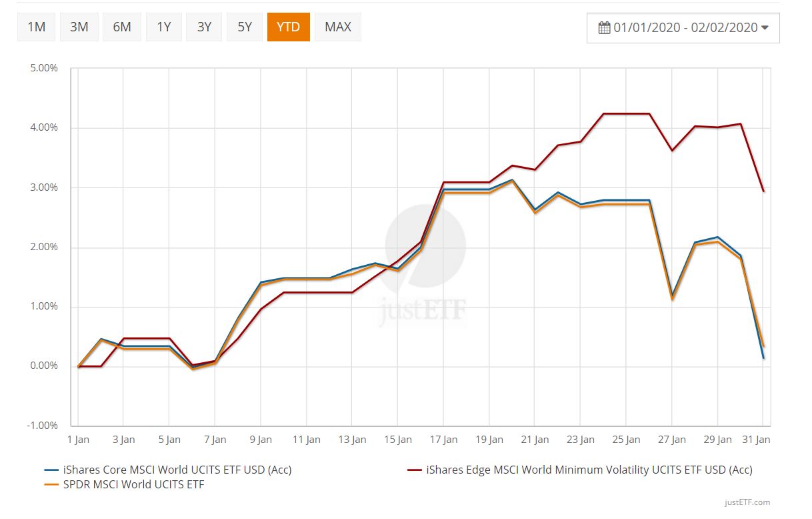Click the 23 Jan x-axis label
Viewport: 812px width, 519px height.
[x=580, y=440]
